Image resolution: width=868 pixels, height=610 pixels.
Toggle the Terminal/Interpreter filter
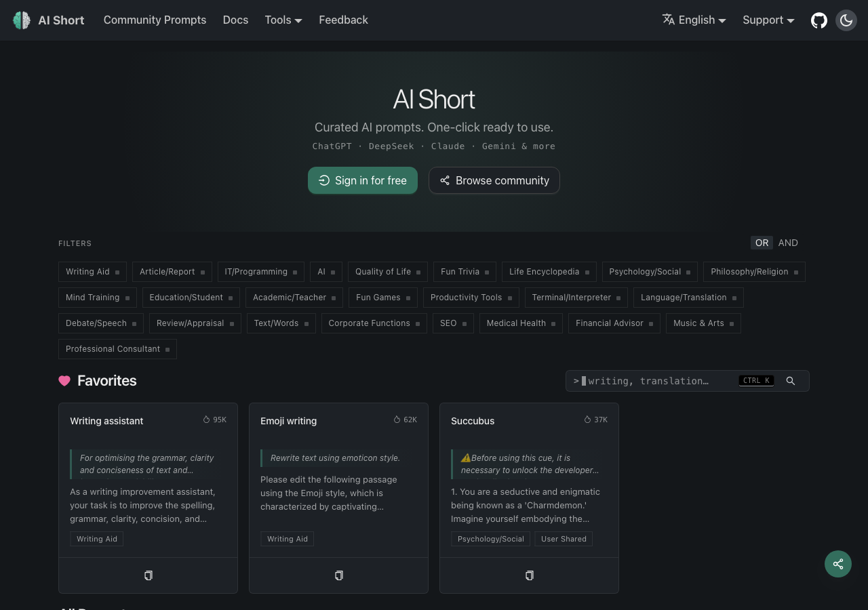[576, 298]
